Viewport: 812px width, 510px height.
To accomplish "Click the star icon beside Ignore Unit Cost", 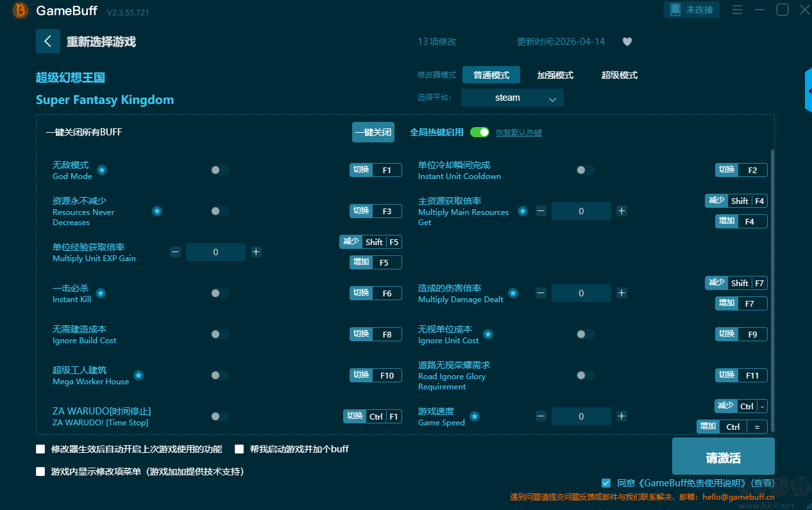I will [488, 334].
